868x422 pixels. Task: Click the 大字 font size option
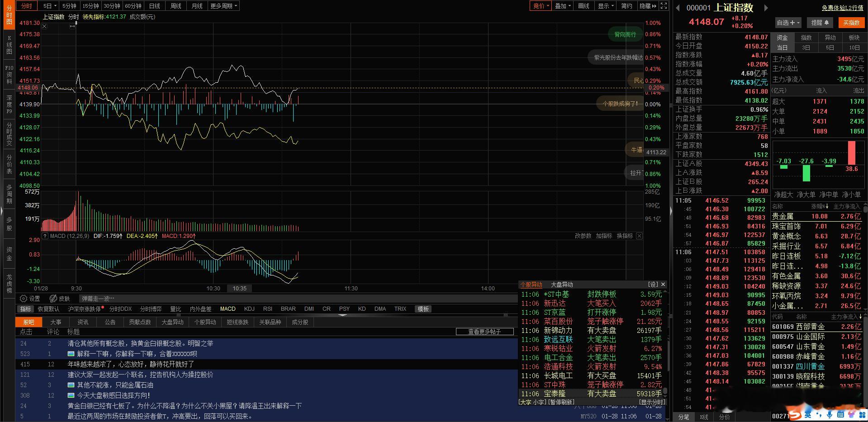coord(525,402)
